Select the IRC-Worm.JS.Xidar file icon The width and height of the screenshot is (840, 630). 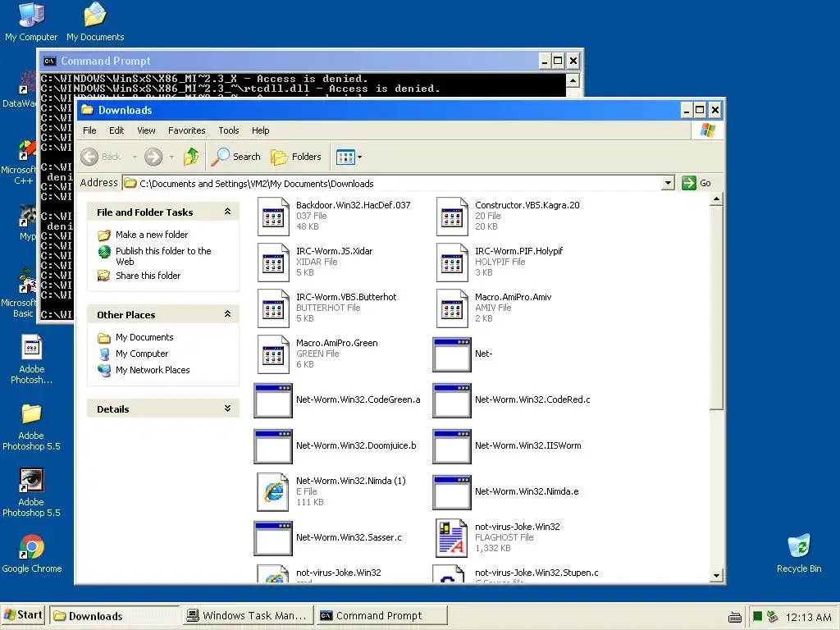273,262
